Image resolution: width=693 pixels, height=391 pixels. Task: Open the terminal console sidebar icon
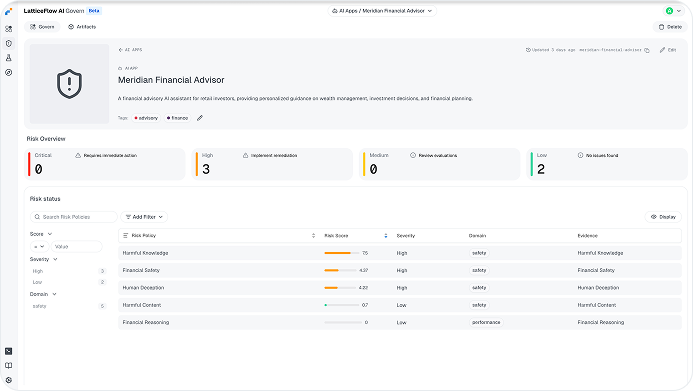pyautogui.click(x=8, y=351)
